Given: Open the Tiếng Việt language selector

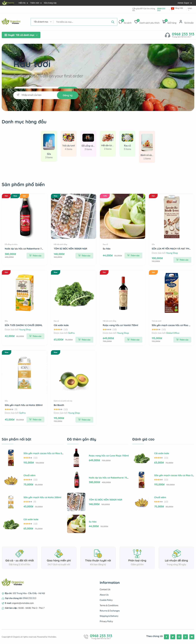Looking at the screenshot, I should pos(177,8).
